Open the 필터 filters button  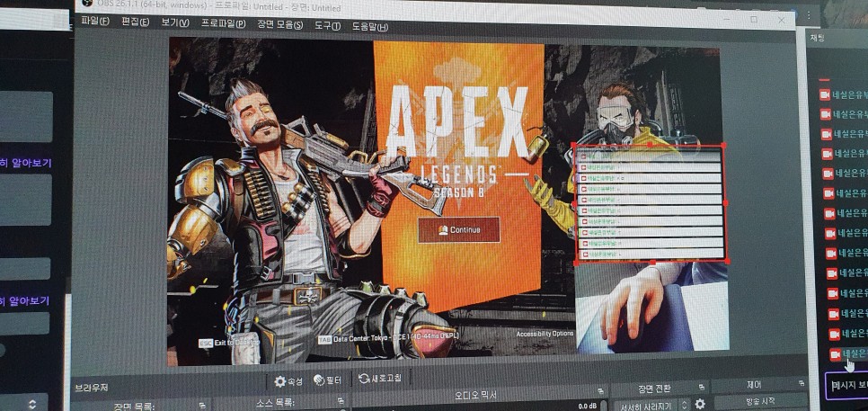click(x=328, y=380)
